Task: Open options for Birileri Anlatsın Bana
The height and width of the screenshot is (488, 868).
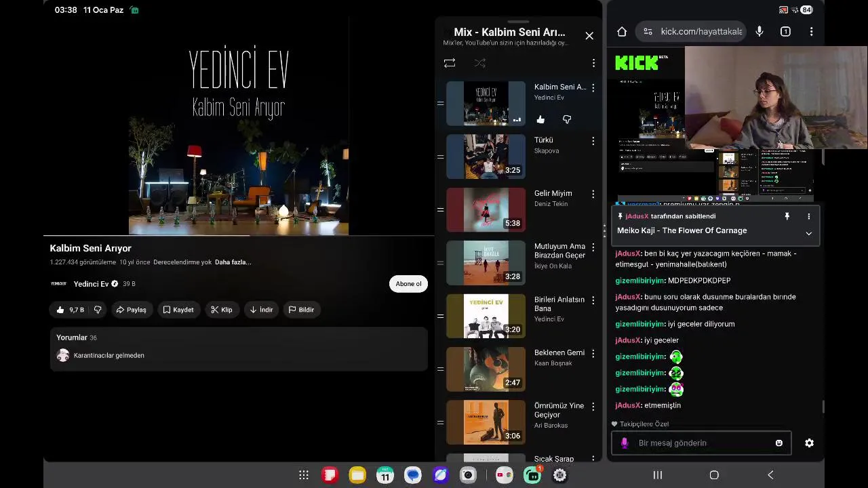Action: coord(593,300)
